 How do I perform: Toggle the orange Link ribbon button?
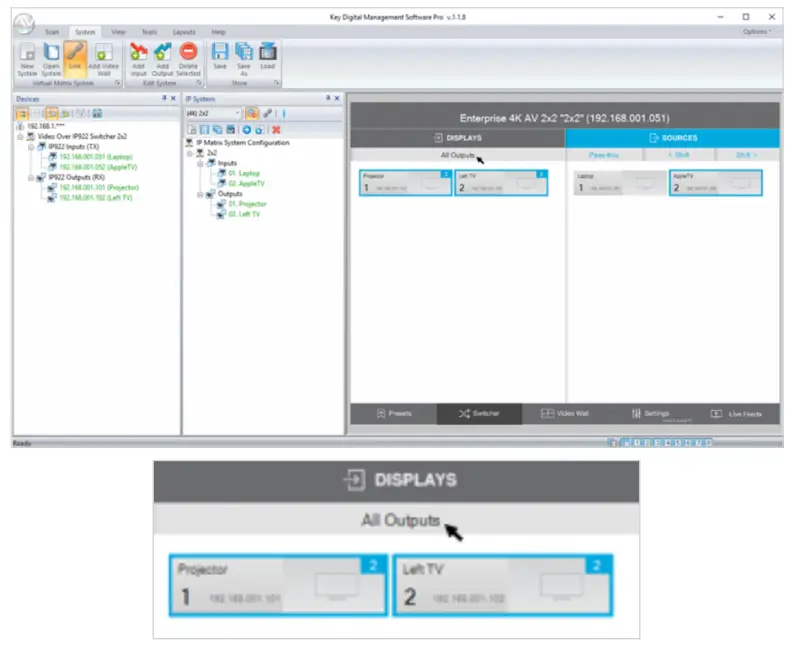tap(75, 59)
